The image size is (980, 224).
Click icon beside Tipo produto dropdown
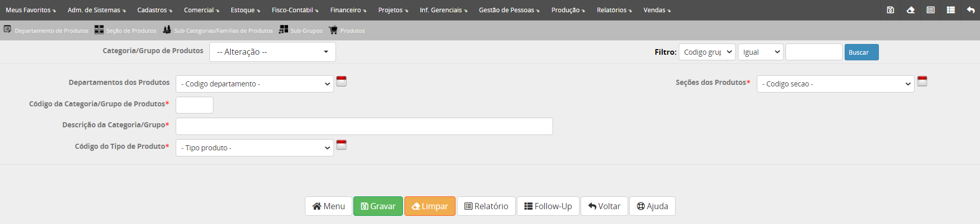[x=342, y=145]
